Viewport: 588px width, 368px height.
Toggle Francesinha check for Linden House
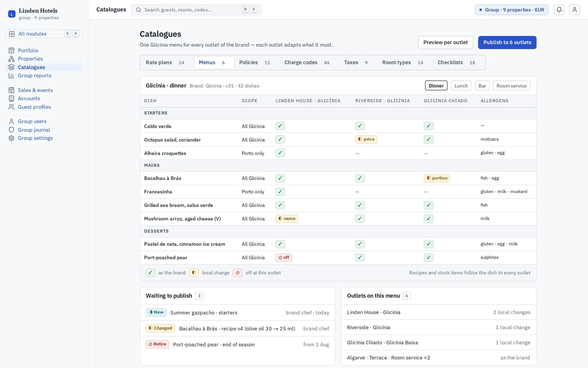coord(280,192)
